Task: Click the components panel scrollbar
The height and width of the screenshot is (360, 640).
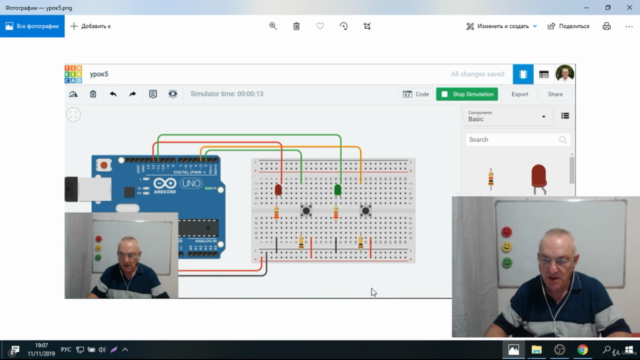Action: pos(572,169)
